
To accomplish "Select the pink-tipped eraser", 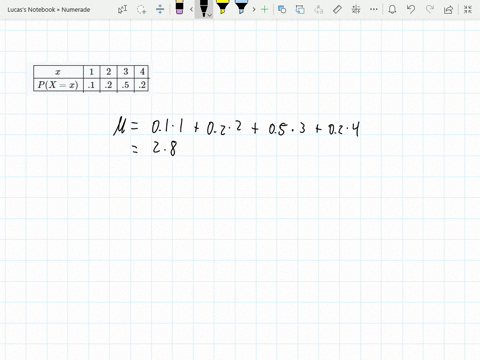I will coord(179,8).
